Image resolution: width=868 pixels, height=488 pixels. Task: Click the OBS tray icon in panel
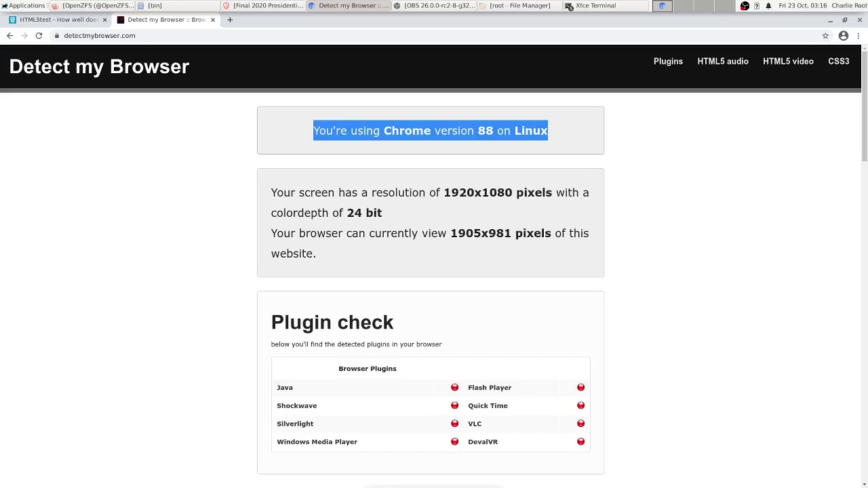pyautogui.click(x=745, y=5)
